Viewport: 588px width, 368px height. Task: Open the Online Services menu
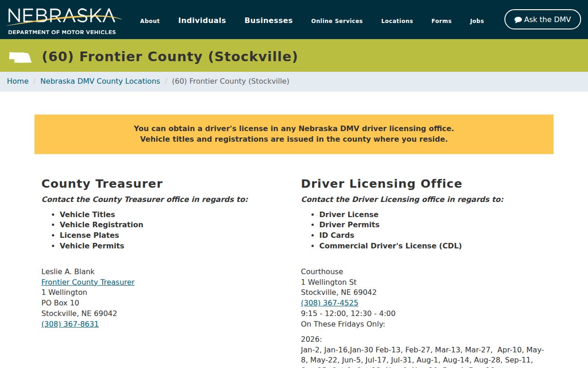click(x=337, y=21)
